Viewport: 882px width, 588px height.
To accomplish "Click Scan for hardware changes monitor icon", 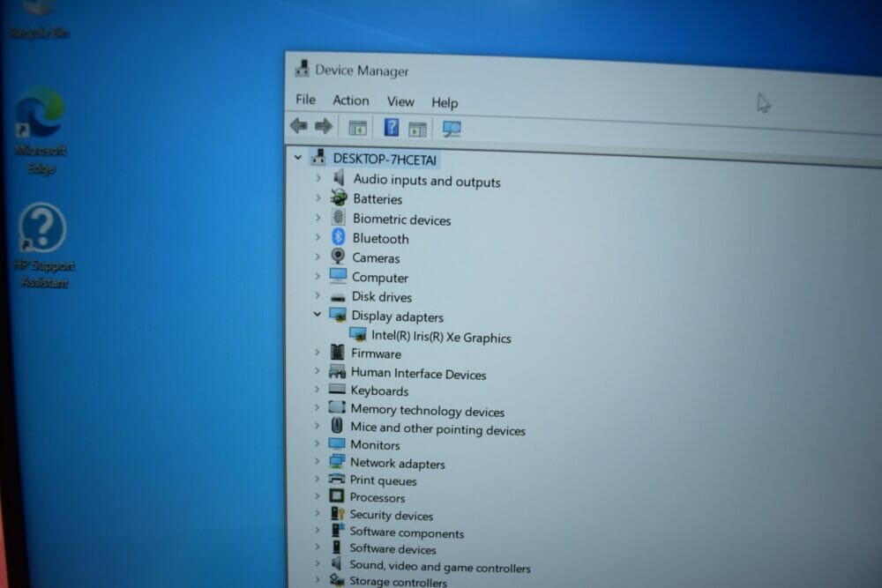I will pos(452,130).
